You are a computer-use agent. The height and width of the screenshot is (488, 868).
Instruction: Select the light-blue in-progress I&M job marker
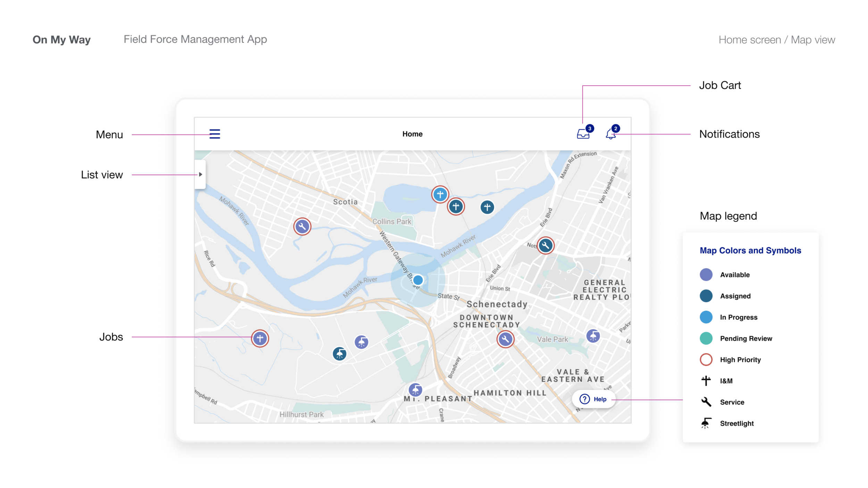(440, 194)
